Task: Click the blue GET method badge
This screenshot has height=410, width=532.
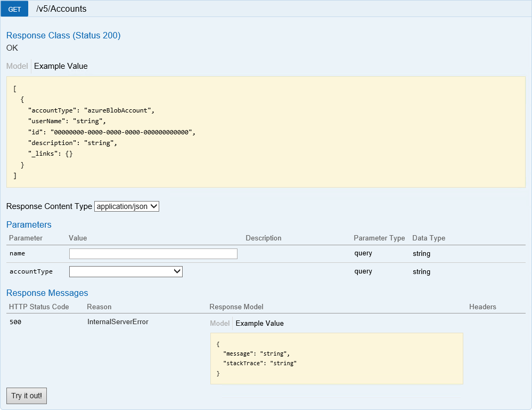Action: 14,9
